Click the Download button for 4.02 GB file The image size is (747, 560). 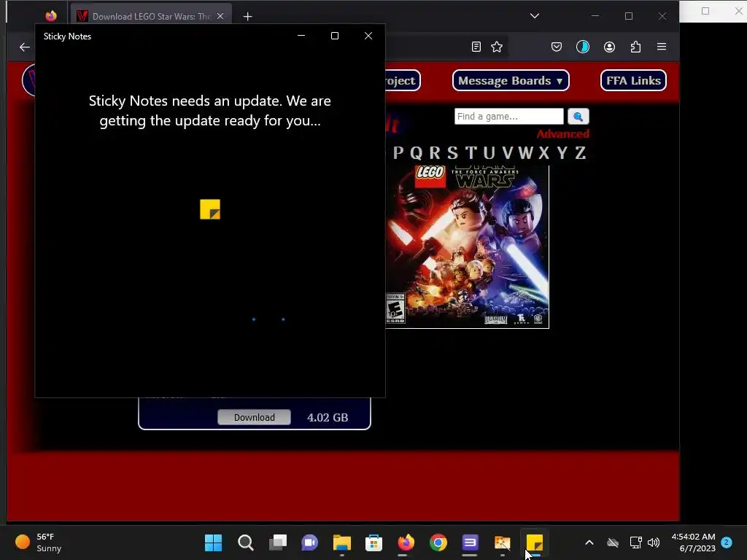255,417
